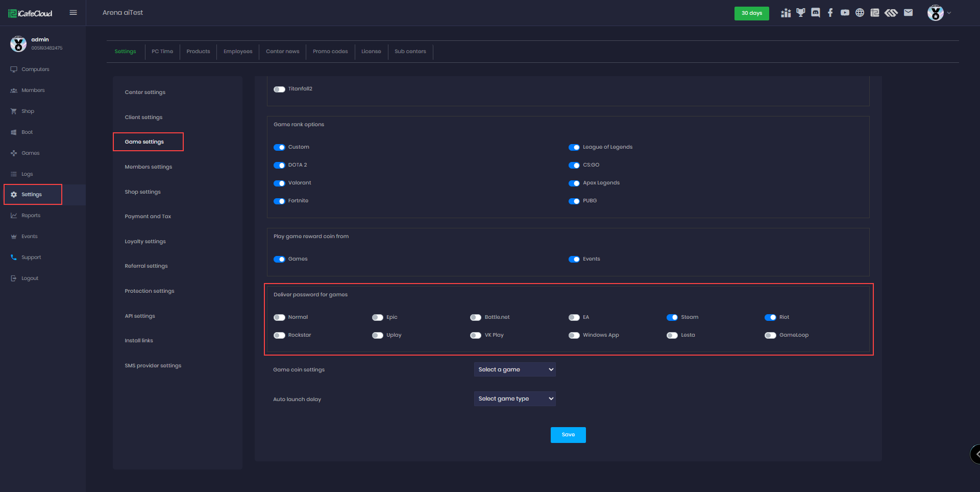Open the mail envelope icon

point(908,13)
